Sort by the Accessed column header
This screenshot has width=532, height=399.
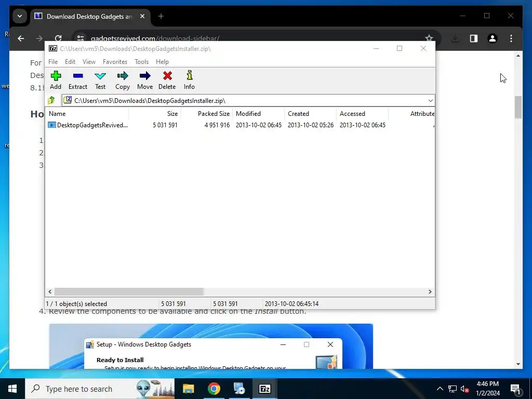coord(363,114)
